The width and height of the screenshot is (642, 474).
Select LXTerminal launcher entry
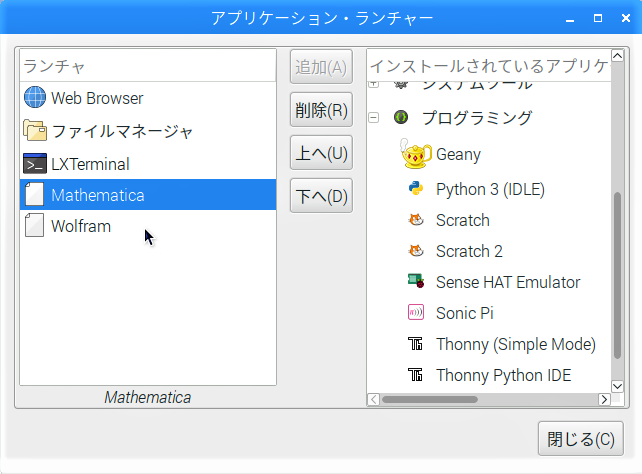pos(148,164)
